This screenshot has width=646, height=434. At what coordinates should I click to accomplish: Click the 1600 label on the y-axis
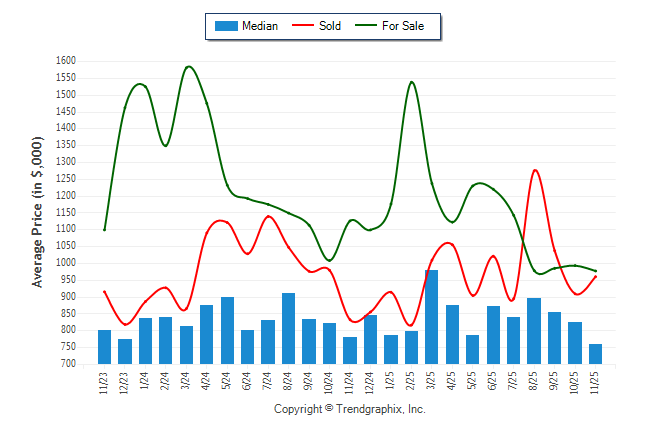pyautogui.click(x=66, y=61)
